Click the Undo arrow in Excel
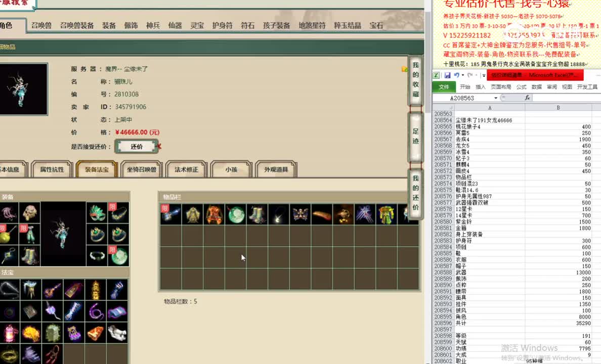This screenshot has height=364, width=601. (456, 75)
